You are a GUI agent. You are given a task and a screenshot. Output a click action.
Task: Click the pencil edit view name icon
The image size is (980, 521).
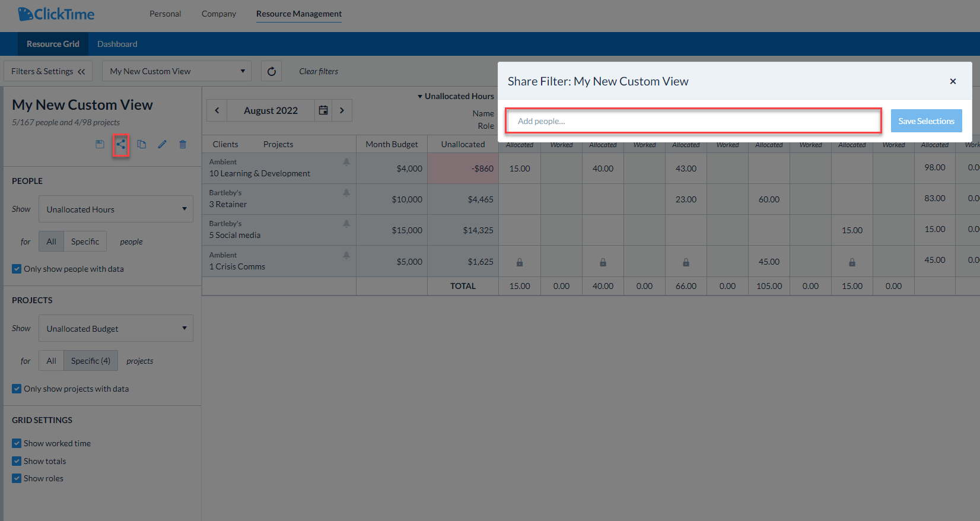[162, 144]
